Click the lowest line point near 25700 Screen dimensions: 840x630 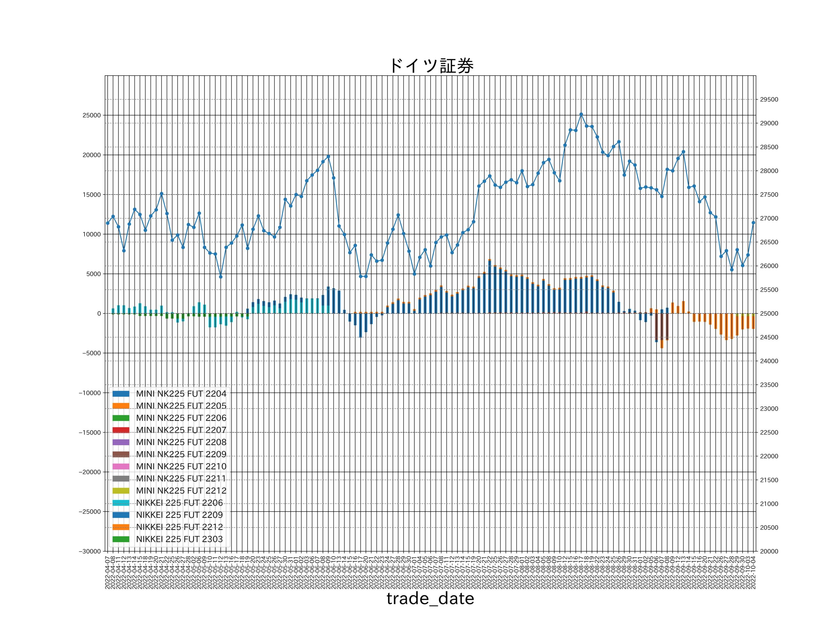[220, 277]
